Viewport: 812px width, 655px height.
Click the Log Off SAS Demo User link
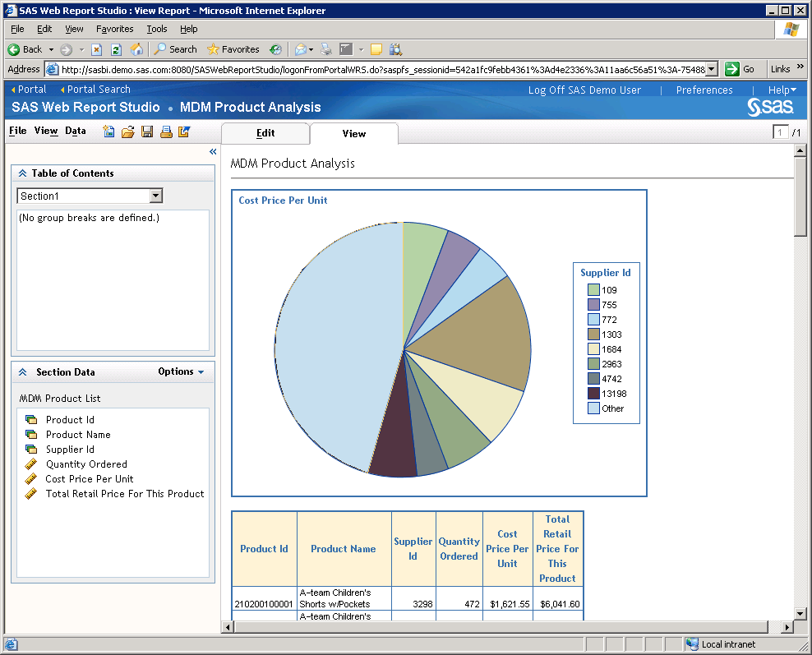(x=584, y=90)
